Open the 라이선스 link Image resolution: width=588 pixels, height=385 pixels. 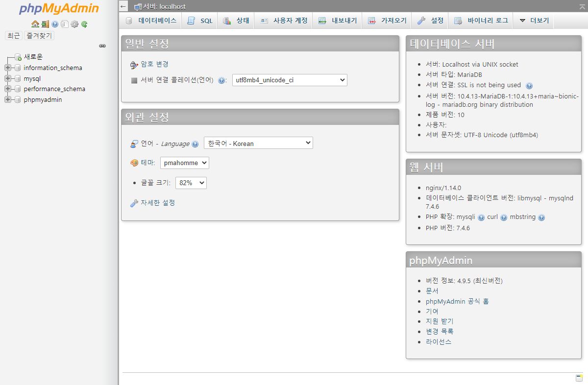point(439,342)
